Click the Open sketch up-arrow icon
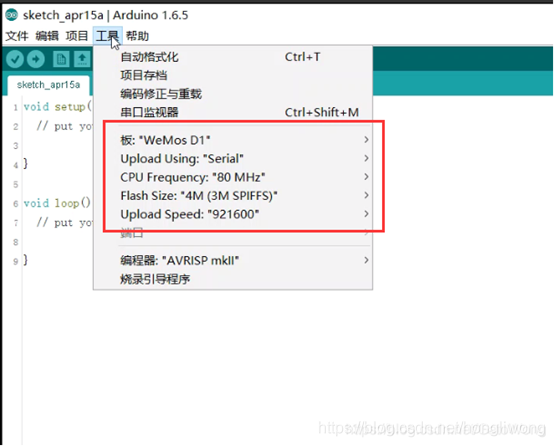This screenshot has width=554, height=446. (x=82, y=59)
